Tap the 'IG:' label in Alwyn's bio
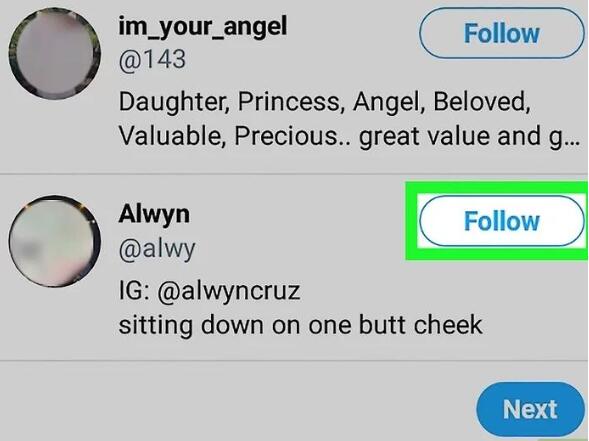The width and height of the screenshot is (589, 441). coord(134,291)
